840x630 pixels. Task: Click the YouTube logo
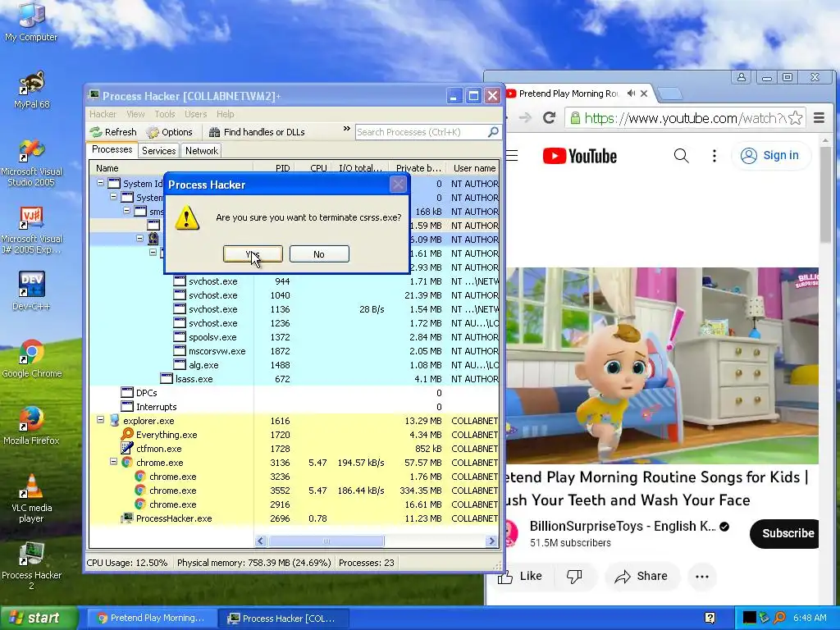coord(580,156)
